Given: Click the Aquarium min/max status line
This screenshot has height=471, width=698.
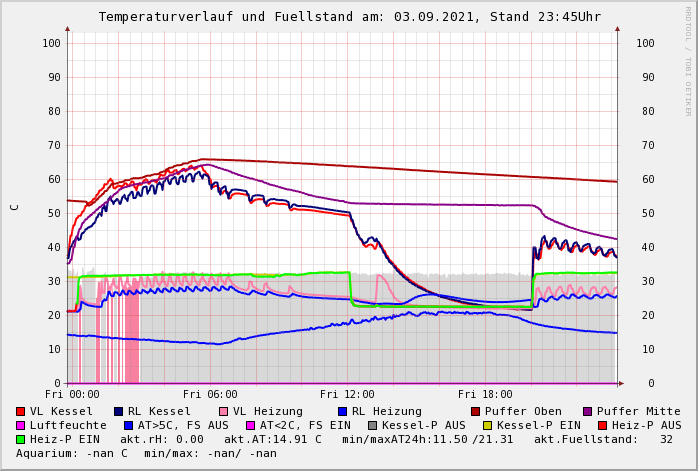Looking at the screenshot, I should pos(146,454).
